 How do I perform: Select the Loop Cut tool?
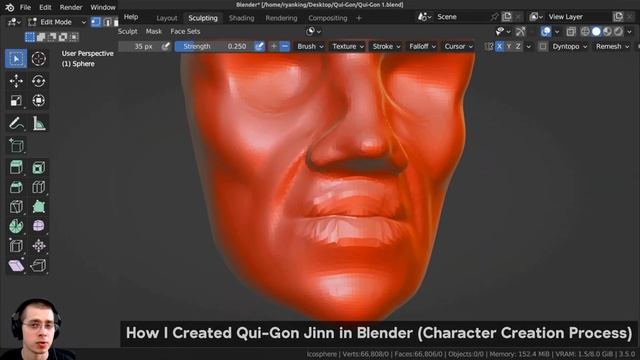tap(38, 187)
